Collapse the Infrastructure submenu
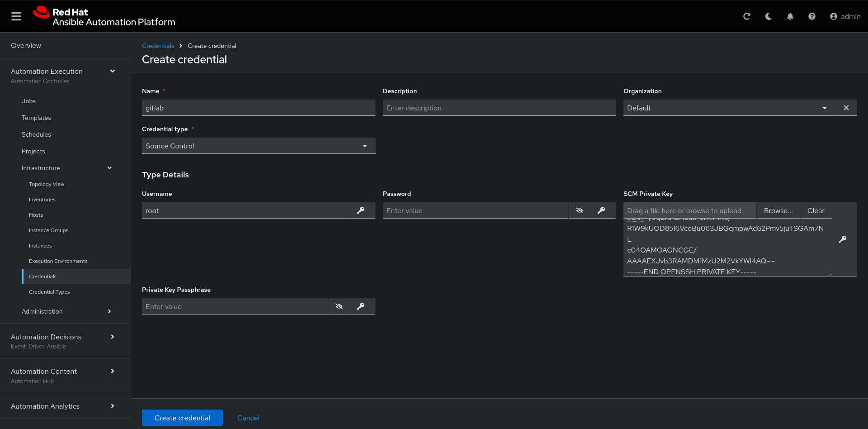868x429 pixels. pos(109,168)
